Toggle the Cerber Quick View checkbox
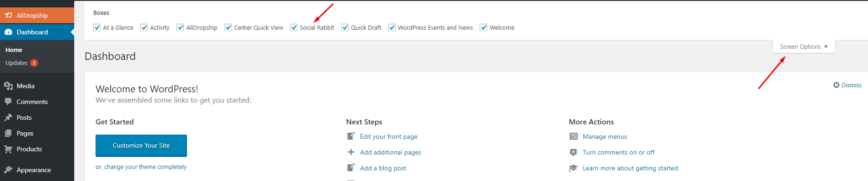Image resolution: width=868 pixels, height=181 pixels. (228, 27)
